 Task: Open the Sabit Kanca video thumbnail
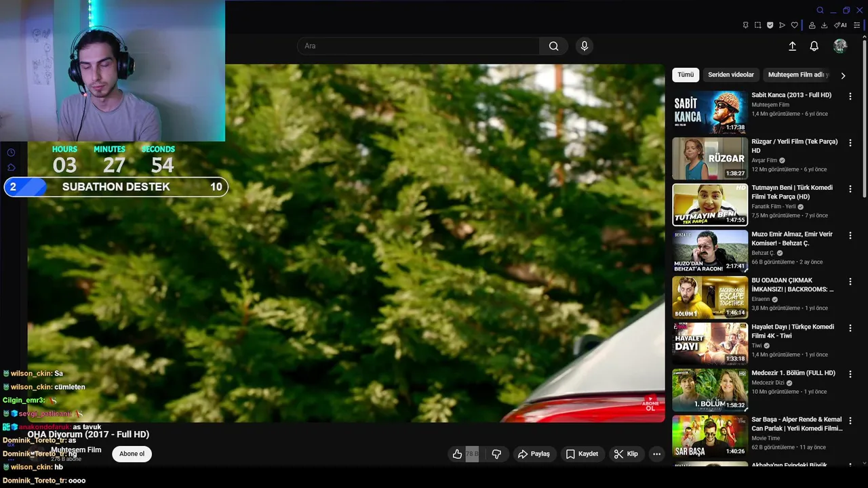[710, 112]
